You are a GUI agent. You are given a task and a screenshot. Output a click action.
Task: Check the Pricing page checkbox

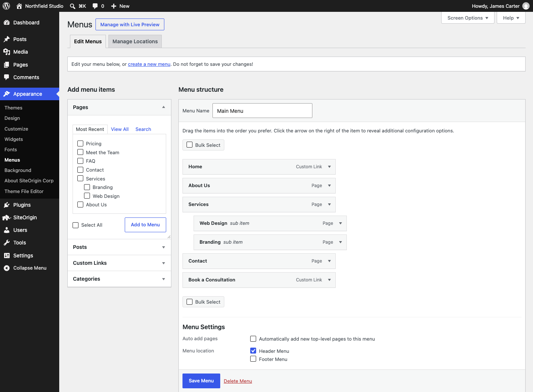click(x=80, y=143)
